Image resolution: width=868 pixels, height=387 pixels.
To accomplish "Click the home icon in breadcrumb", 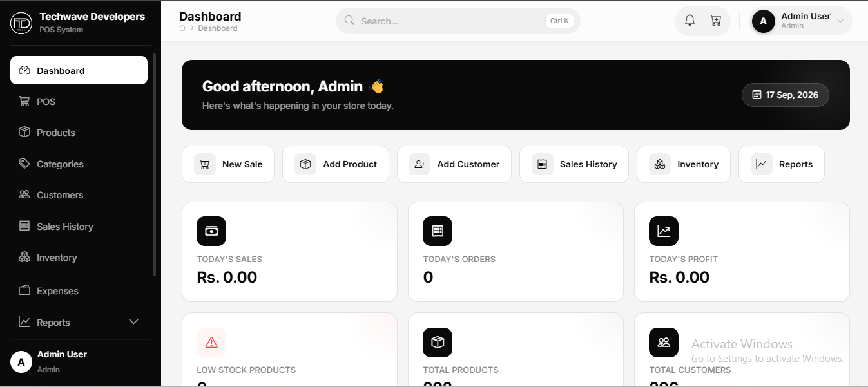I will coord(182,28).
